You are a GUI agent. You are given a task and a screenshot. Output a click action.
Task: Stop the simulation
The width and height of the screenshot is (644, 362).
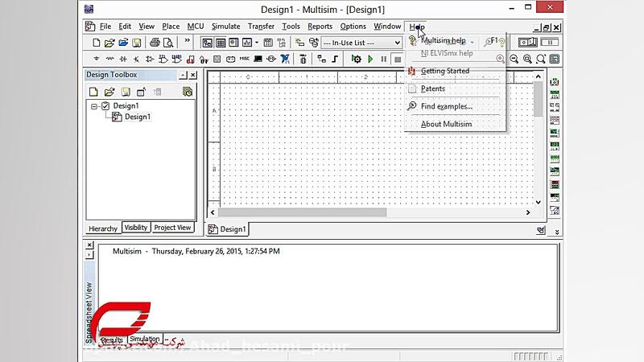[397, 60]
